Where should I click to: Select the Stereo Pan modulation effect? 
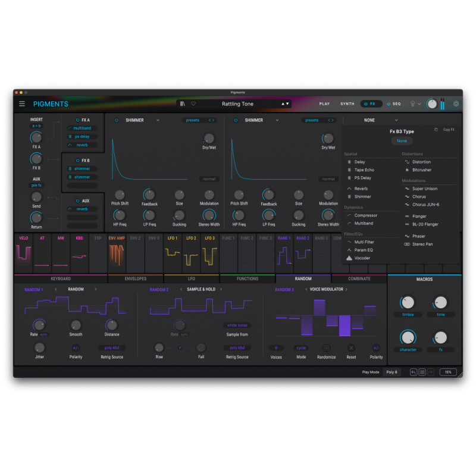tap(422, 244)
